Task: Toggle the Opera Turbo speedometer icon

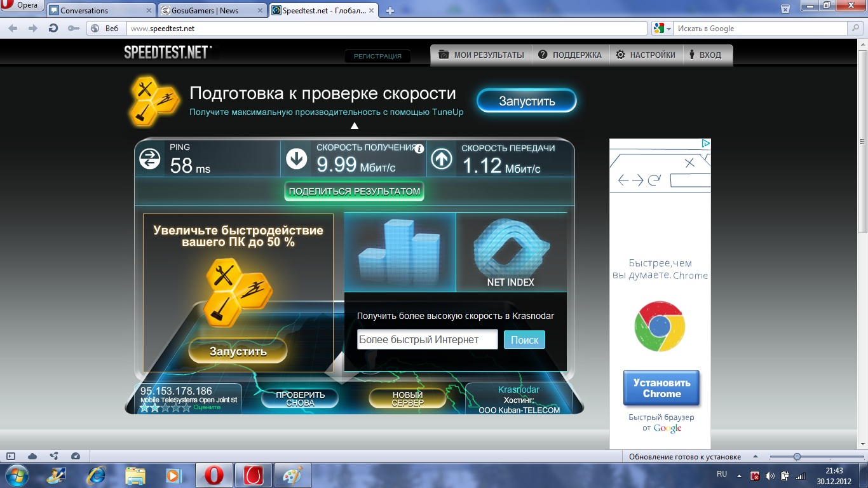Action: [x=76, y=456]
